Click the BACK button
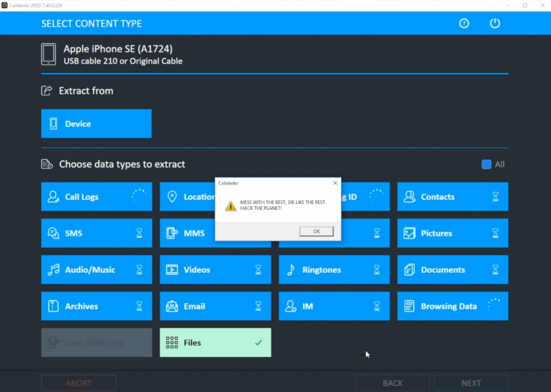 [x=392, y=383]
